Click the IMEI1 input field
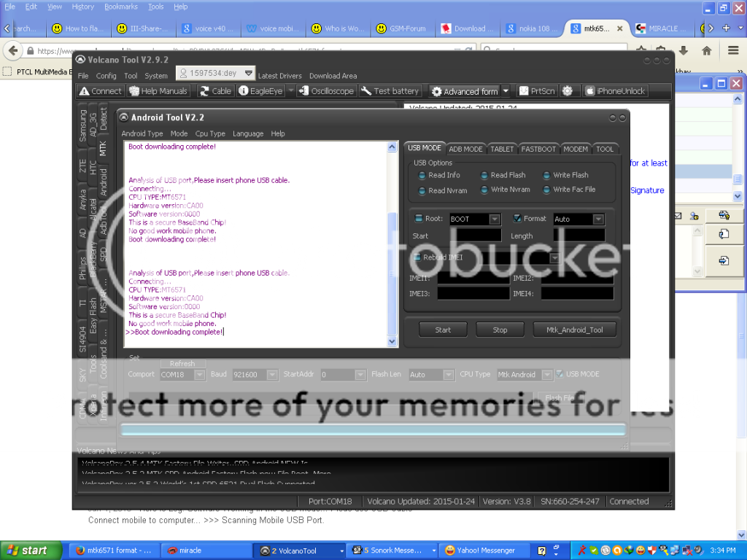 pos(473,279)
